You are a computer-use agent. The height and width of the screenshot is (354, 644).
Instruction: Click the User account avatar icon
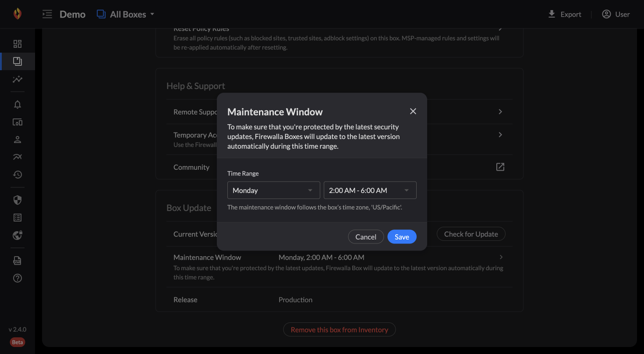[606, 14]
